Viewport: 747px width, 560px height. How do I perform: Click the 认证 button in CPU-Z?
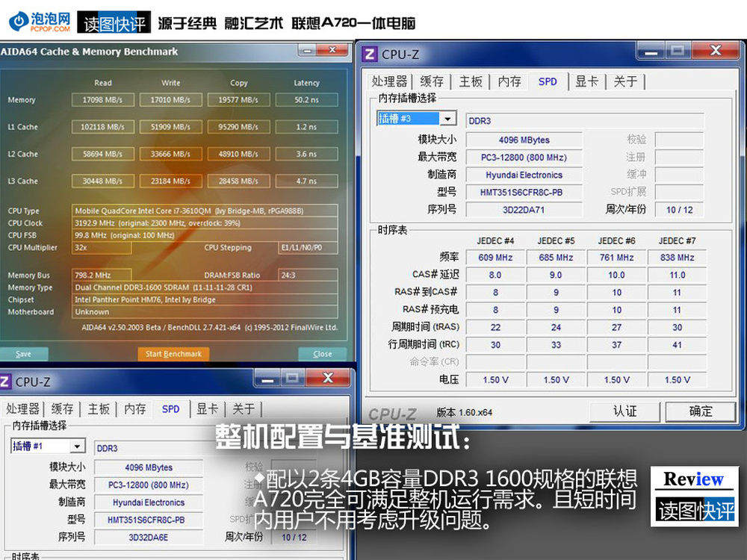coord(624,411)
